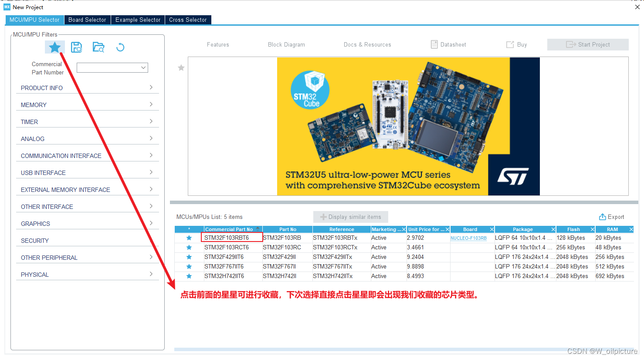Toggle the favorites star filter in MCU/MPU Filters
Image resolution: width=644 pixels, height=359 pixels.
tap(54, 47)
